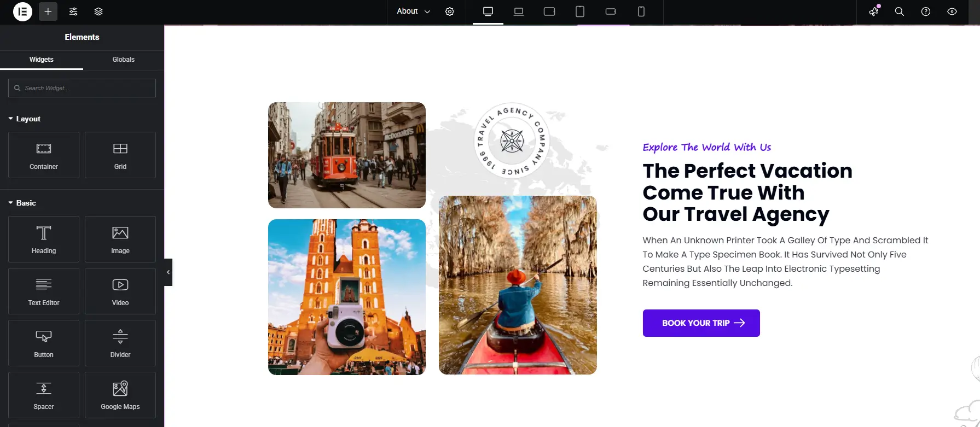
Task: Select the orange church camera photo
Action: tap(347, 297)
